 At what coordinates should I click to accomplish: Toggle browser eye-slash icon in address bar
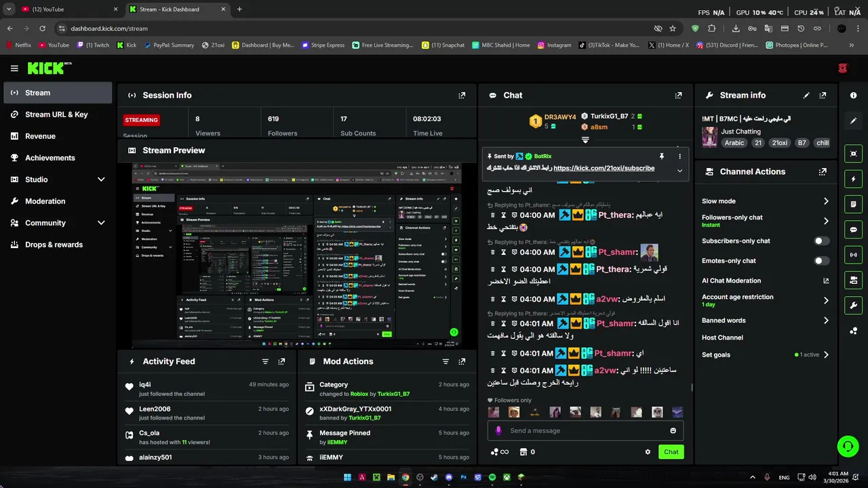pos(657,28)
